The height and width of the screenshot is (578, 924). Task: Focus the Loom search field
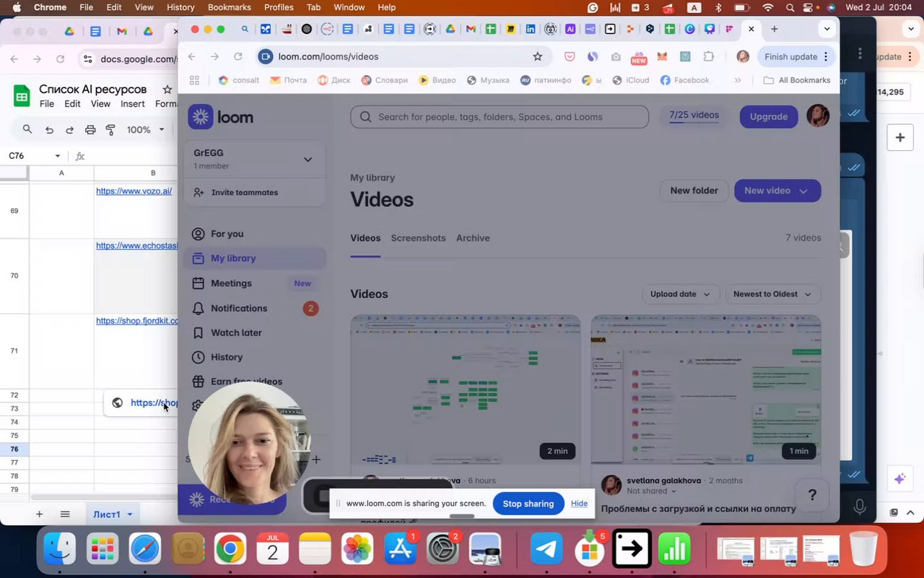tap(500, 117)
